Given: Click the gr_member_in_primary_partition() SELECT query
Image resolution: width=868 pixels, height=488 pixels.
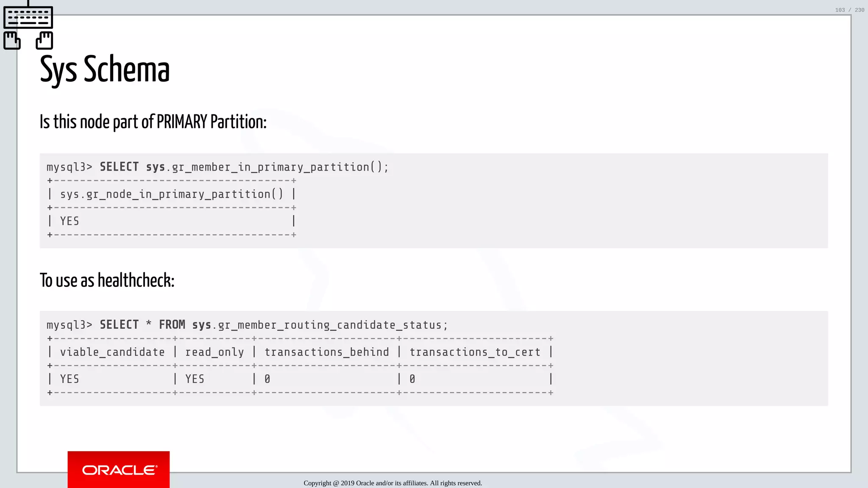Looking at the screenshot, I should [217, 167].
